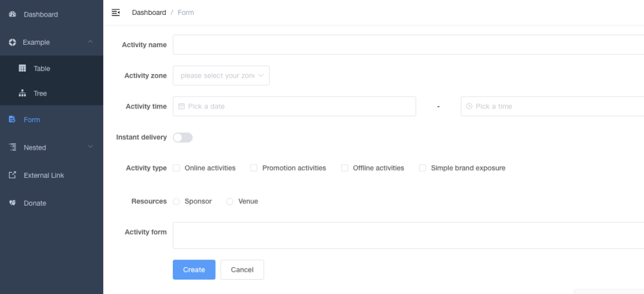Image resolution: width=644 pixels, height=294 pixels.
Task: Click the hamburger sidebar collapse icon
Action: click(x=116, y=13)
